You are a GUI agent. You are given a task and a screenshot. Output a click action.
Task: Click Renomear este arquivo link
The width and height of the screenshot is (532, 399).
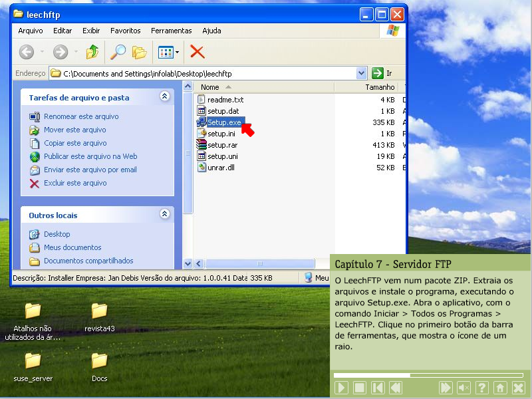click(81, 116)
